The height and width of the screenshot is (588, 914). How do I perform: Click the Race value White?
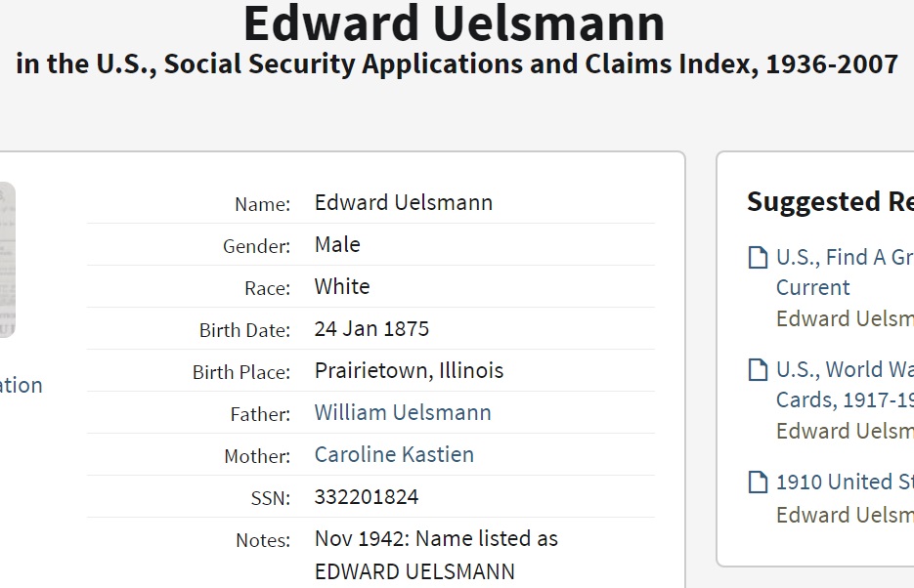(342, 286)
